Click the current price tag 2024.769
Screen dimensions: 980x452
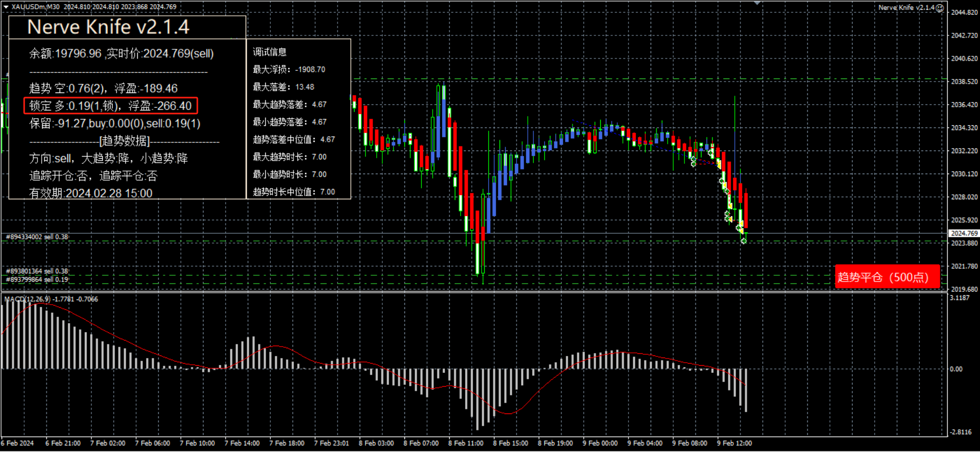pos(964,233)
